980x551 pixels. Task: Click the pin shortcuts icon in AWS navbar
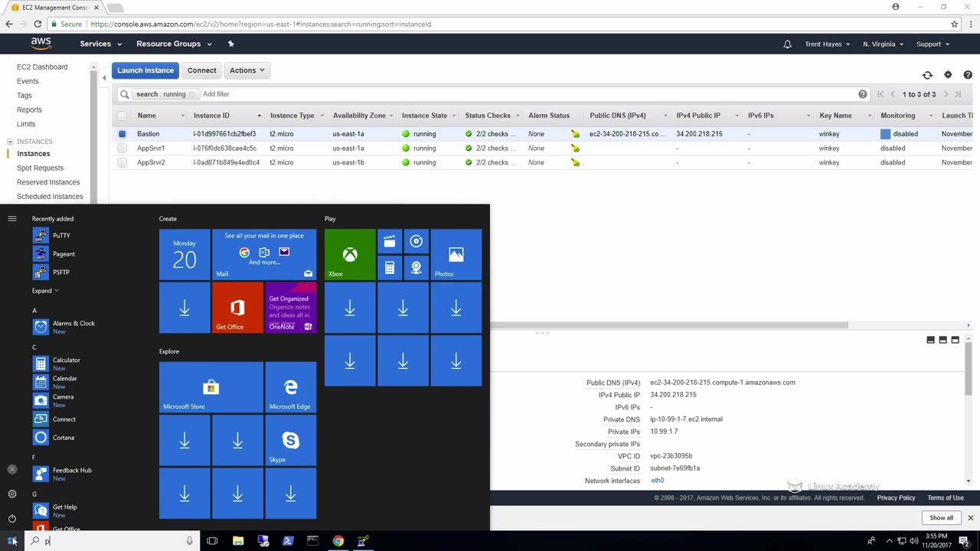tap(230, 44)
